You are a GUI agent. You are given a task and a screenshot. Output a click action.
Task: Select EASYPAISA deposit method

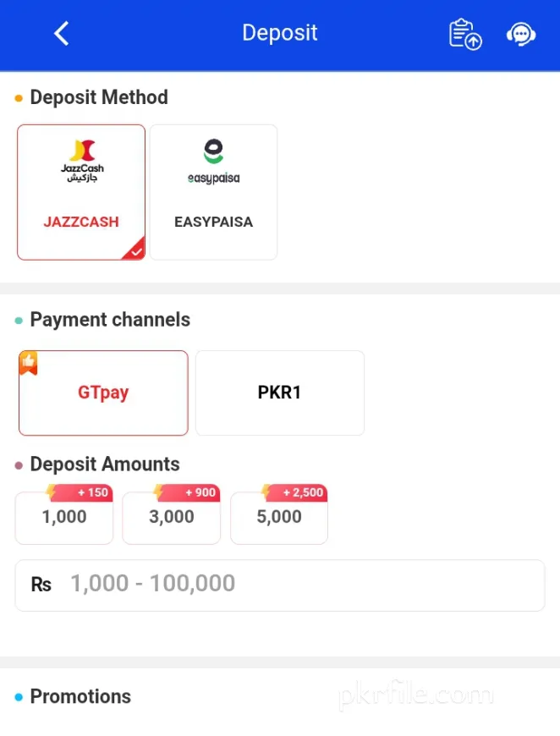(x=213, y=222)
